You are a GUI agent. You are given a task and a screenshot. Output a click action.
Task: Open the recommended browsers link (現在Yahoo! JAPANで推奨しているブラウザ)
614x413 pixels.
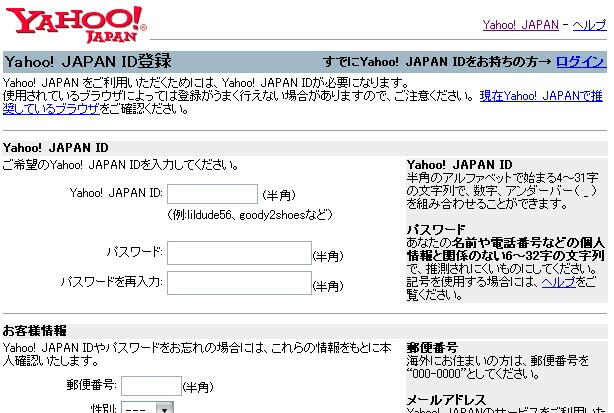(541, 96)
